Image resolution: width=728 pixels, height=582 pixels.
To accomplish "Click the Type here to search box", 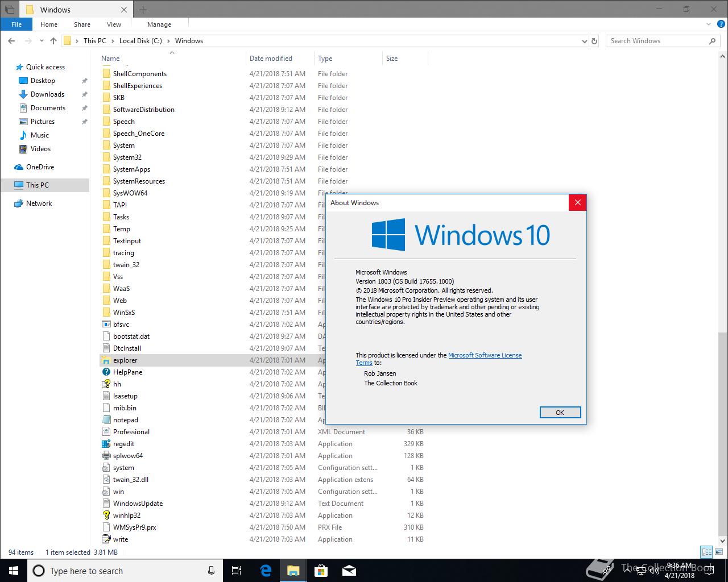I will (x=125, y=571).
